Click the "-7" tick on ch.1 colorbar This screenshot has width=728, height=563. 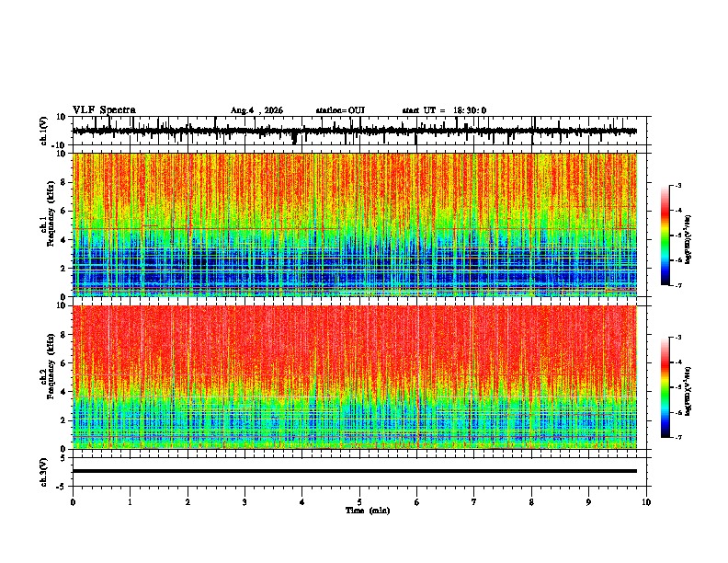678,285
